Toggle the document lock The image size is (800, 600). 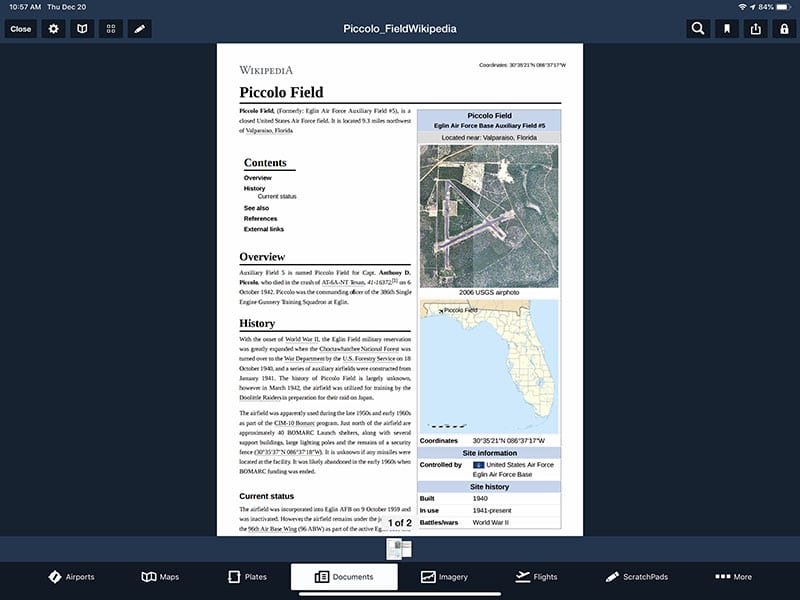pyautogui.click(x=784, y=29)
